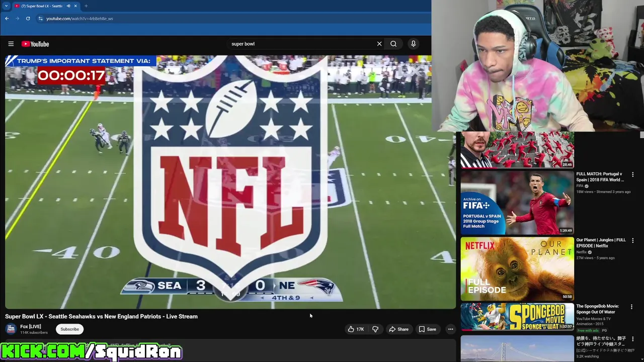
Task: Click '114K subscribers' text
Action: click(x=34, y=332)
